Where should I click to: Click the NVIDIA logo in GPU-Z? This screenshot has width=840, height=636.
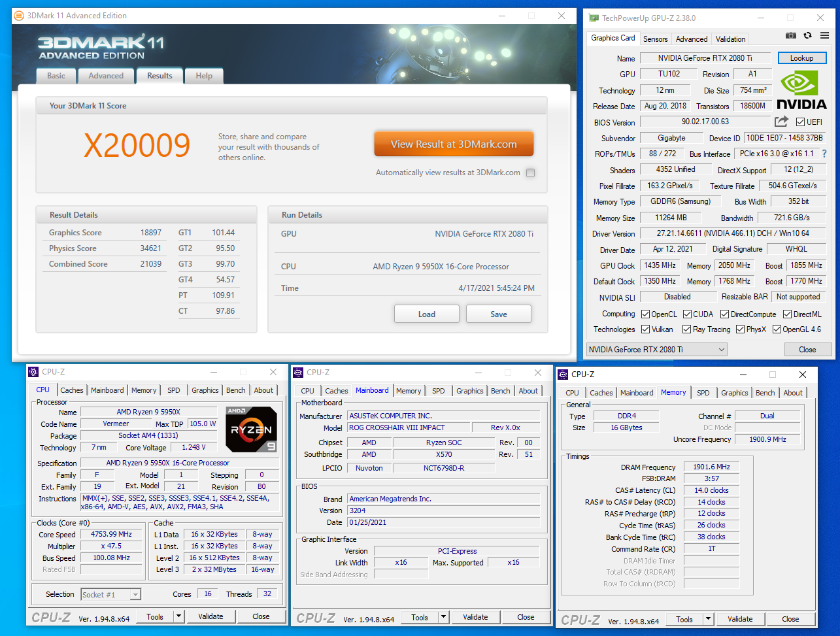point(801,90)
